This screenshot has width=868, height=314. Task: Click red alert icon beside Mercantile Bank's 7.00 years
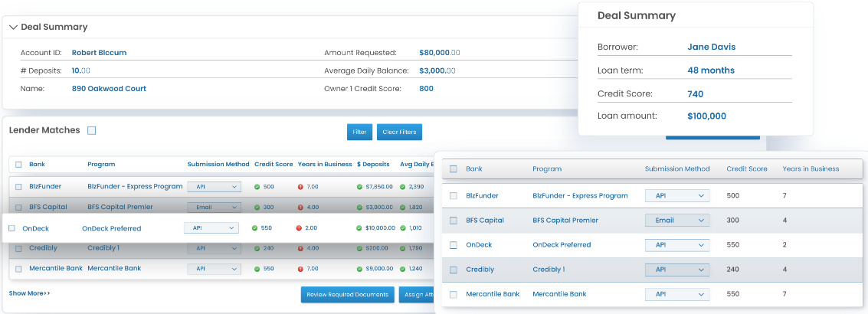click(x=300, y=269)
